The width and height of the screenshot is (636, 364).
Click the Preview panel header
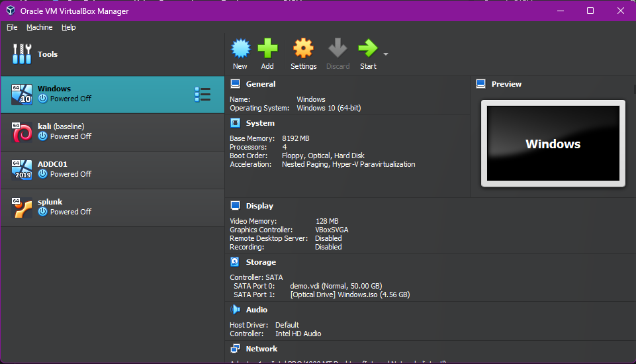coord(506,84)
